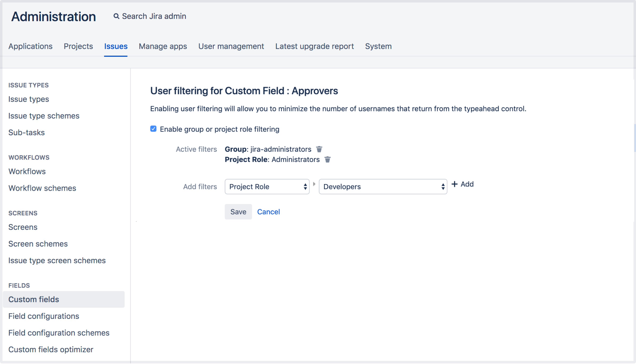Open Field configurations page
The image size is (636, 364).
pyautogui.click(x=44, y=316)
